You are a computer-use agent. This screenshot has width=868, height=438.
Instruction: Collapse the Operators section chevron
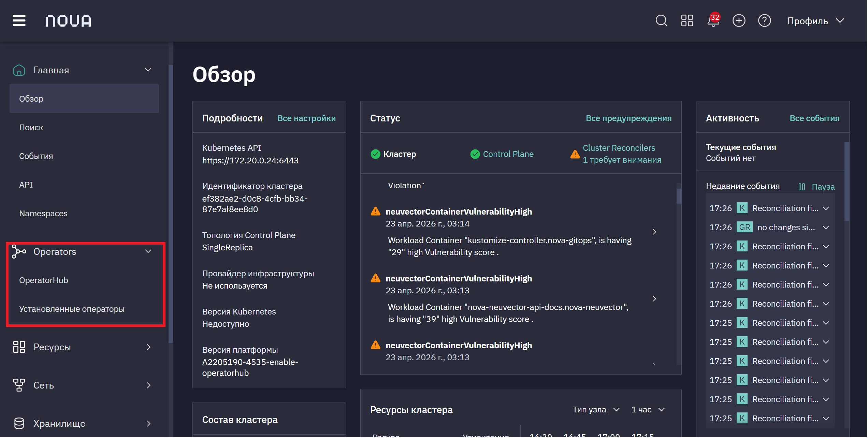tap(148, 251)
